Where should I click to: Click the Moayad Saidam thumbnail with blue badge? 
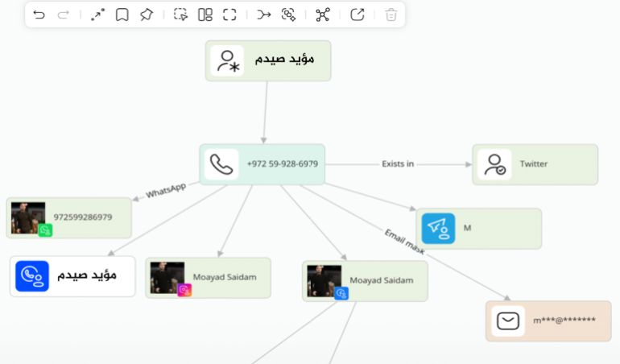click(324, 281)
